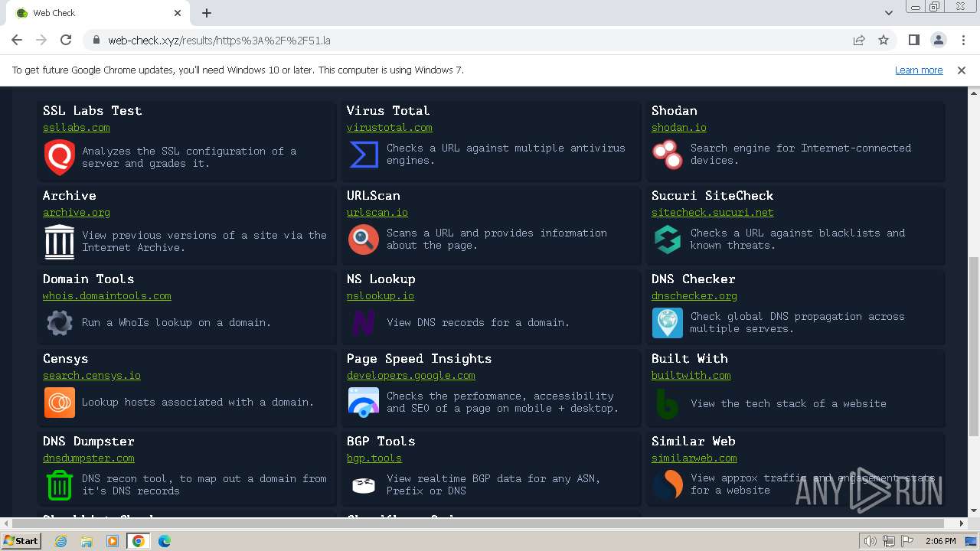
Task: Open the archive.org link
Action: (x=77, y=213)
